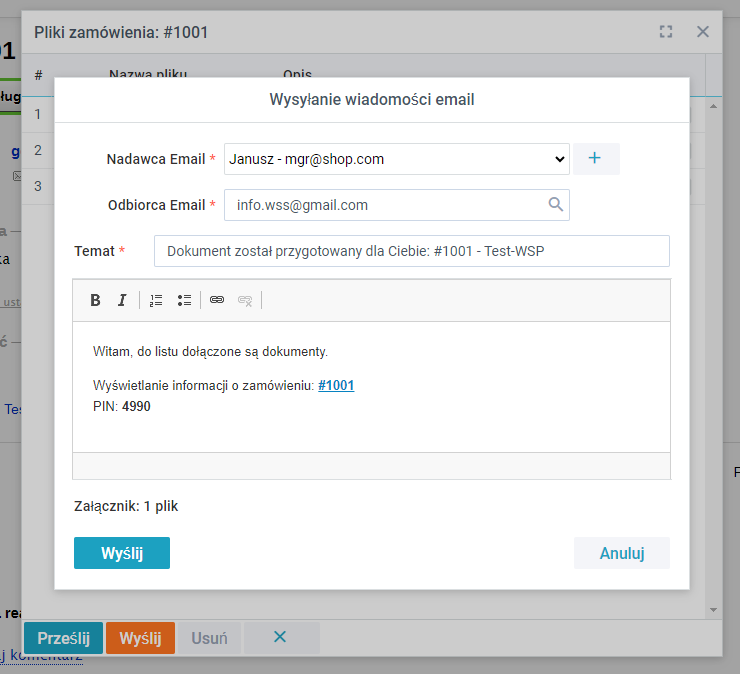Open the #1001 order link in message
The height and width of the screenshot is (674, 740).
point(336,386)
